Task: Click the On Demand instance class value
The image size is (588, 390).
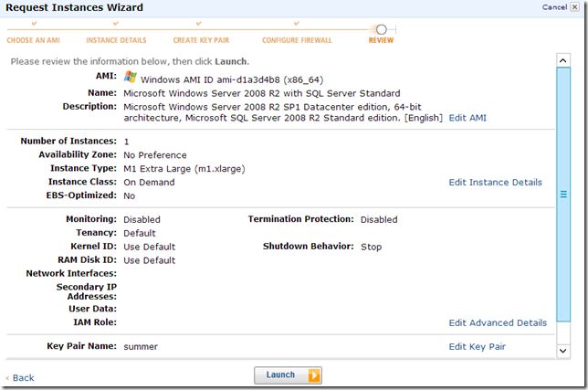Action: click(149, 183)
